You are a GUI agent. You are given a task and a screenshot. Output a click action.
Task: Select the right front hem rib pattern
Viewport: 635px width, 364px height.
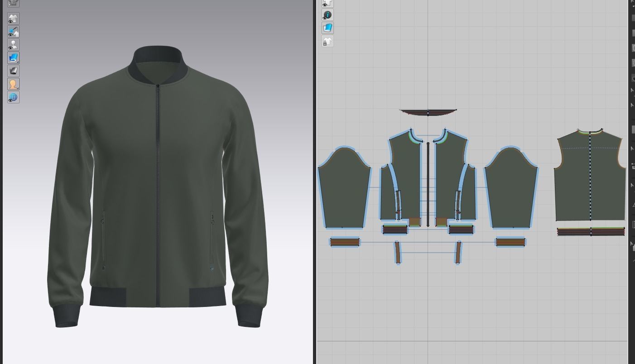[461, 230]
